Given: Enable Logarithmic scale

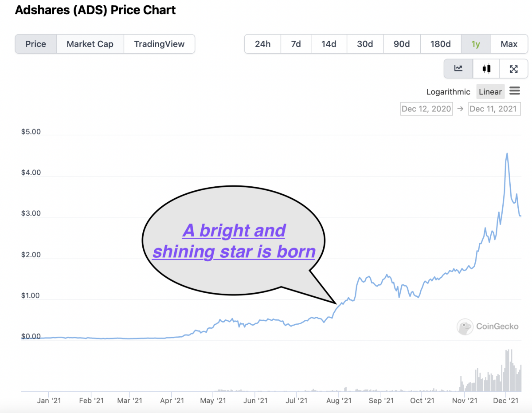Looking at the screenshot, I should tap(448, 92).
